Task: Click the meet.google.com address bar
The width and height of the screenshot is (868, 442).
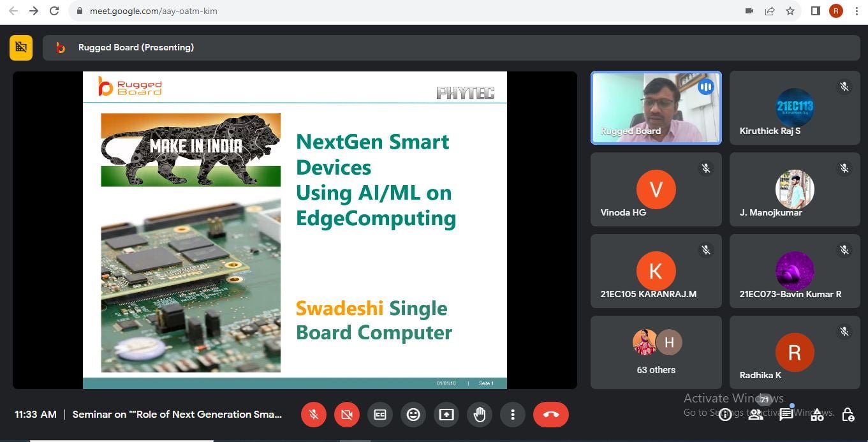Action: [x=383, y=11]
